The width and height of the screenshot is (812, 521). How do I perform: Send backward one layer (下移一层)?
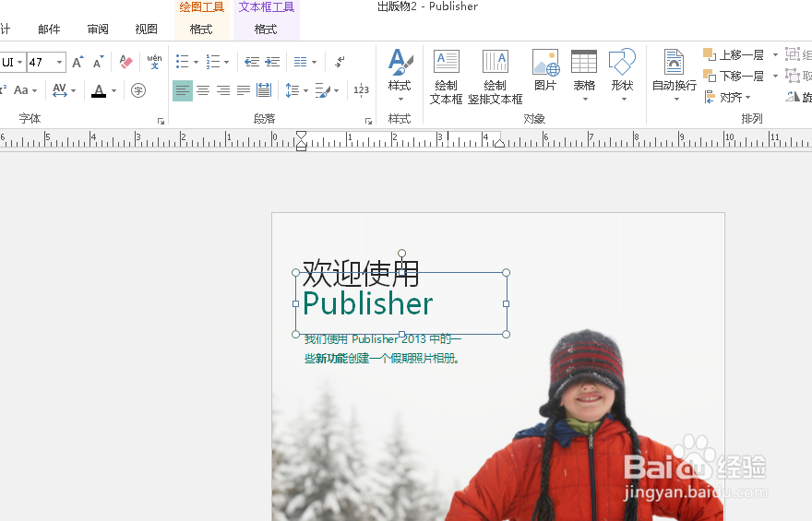734,76
